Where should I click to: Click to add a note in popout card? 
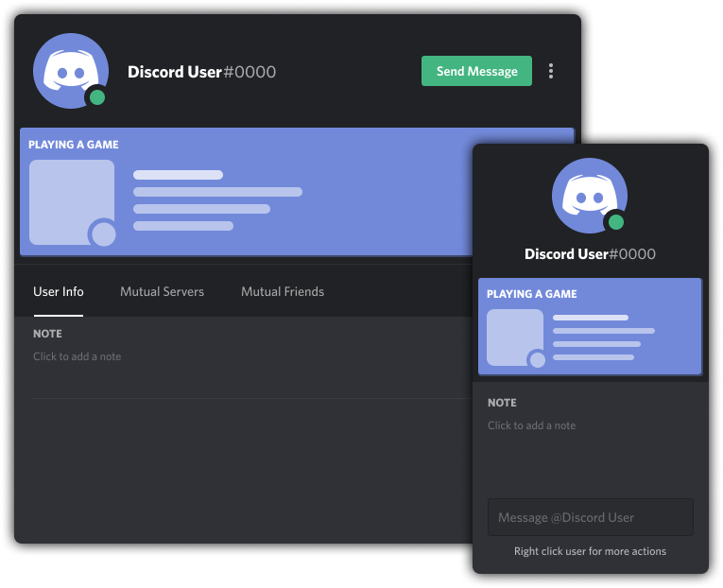[x=532, y=425]
